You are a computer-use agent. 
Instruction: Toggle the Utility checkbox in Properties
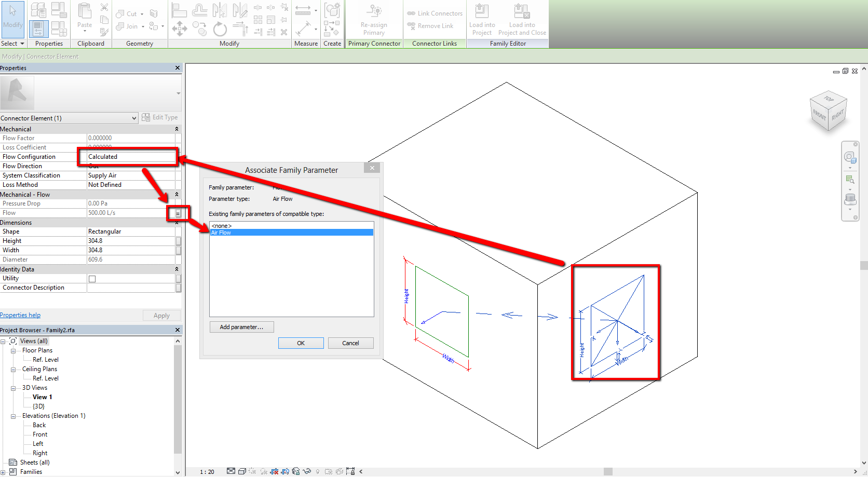click(x=92, y=278)
